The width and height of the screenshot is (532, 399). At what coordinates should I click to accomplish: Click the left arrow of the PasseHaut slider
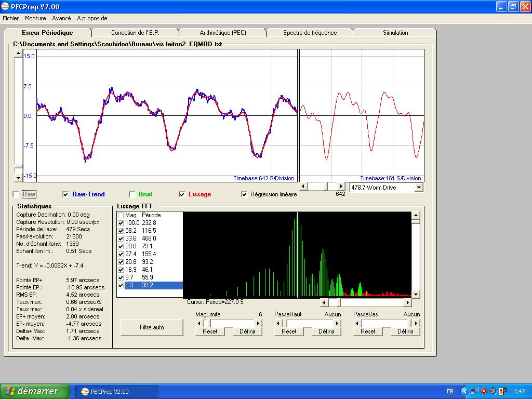[278, 323]
